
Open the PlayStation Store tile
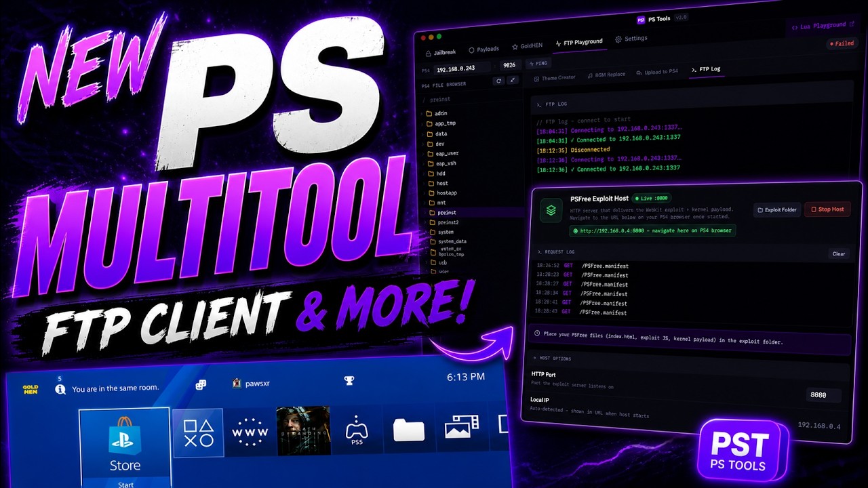click(125, 447)
